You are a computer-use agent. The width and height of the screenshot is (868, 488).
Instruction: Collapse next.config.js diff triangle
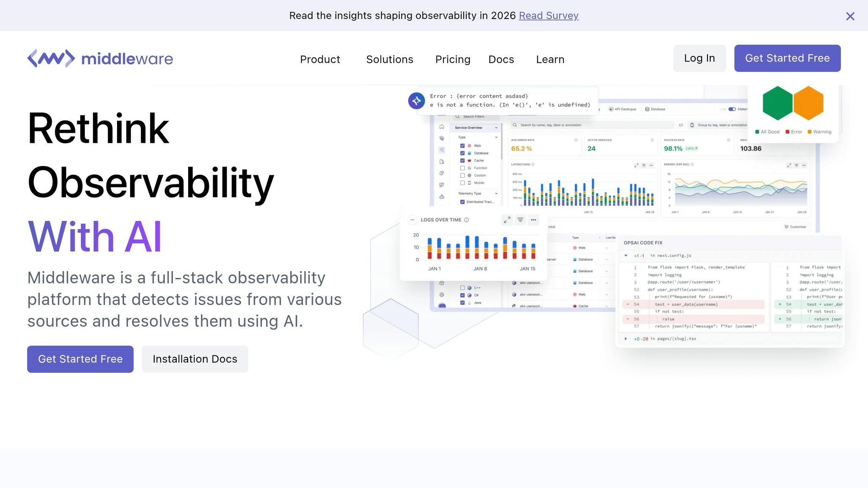point(626,255)
